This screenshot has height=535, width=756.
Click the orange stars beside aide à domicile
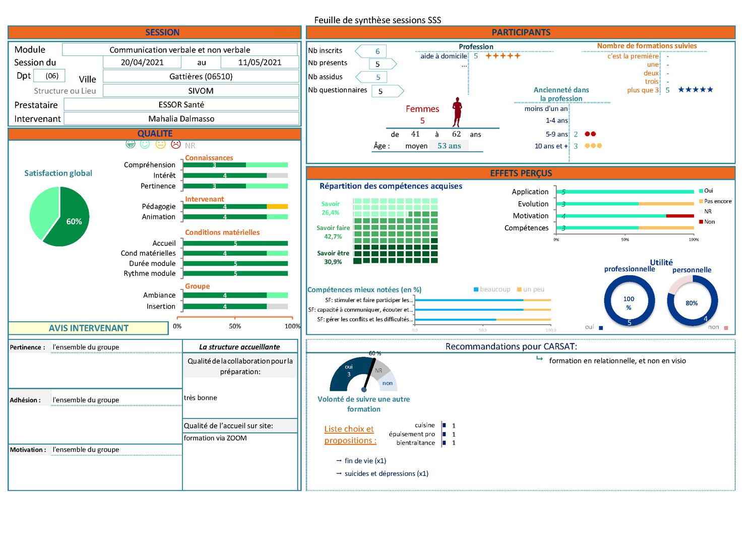[502, 55]
